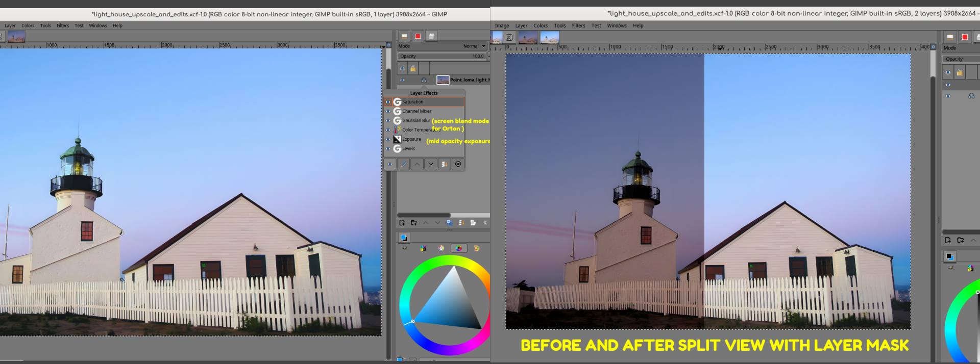The image size is (980, 364).
Task: Select second image thumbnail tab in right window
Action: point(528,37)
